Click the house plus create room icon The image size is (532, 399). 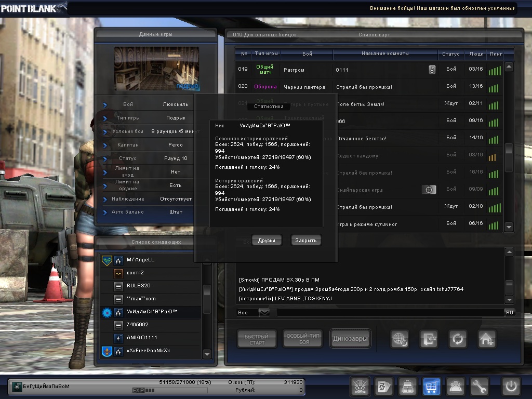(487, 339)
